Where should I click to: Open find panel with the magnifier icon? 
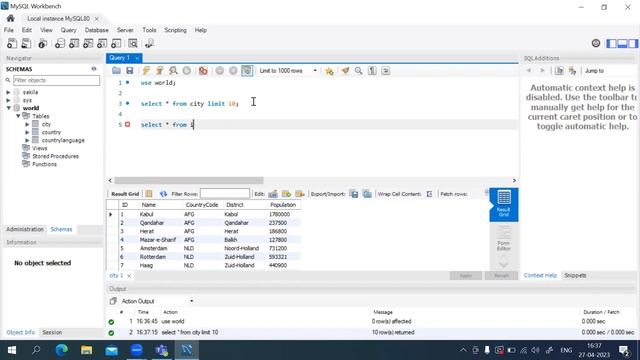click(x=358, y=71)
